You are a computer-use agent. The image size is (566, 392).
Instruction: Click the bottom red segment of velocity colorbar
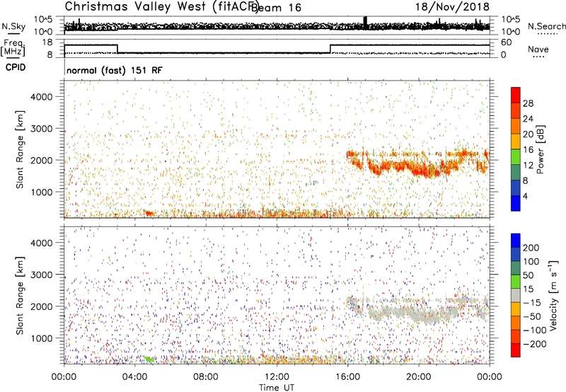(516, 350)
